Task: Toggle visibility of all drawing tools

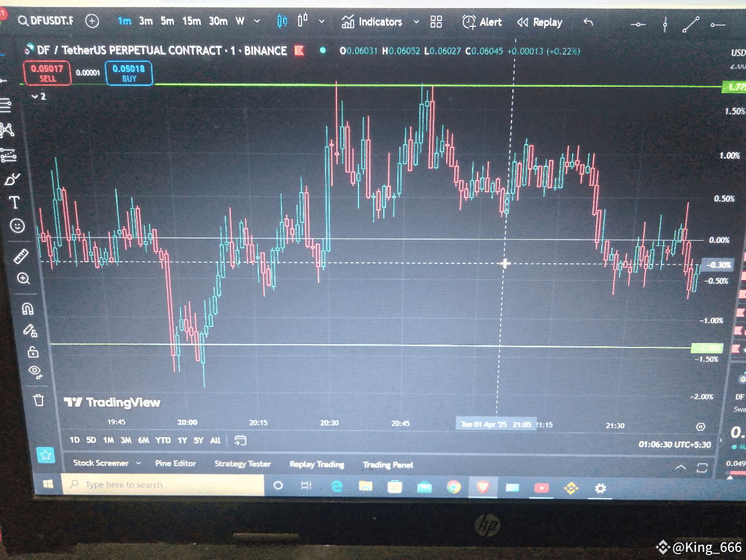Action: (x=31, y=331)
